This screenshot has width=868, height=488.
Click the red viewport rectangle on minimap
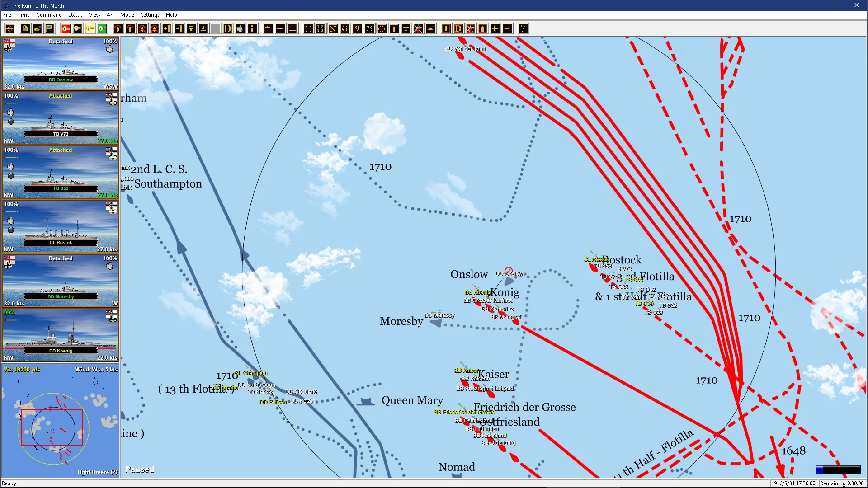pyautogui.click(x=52, y=427)
